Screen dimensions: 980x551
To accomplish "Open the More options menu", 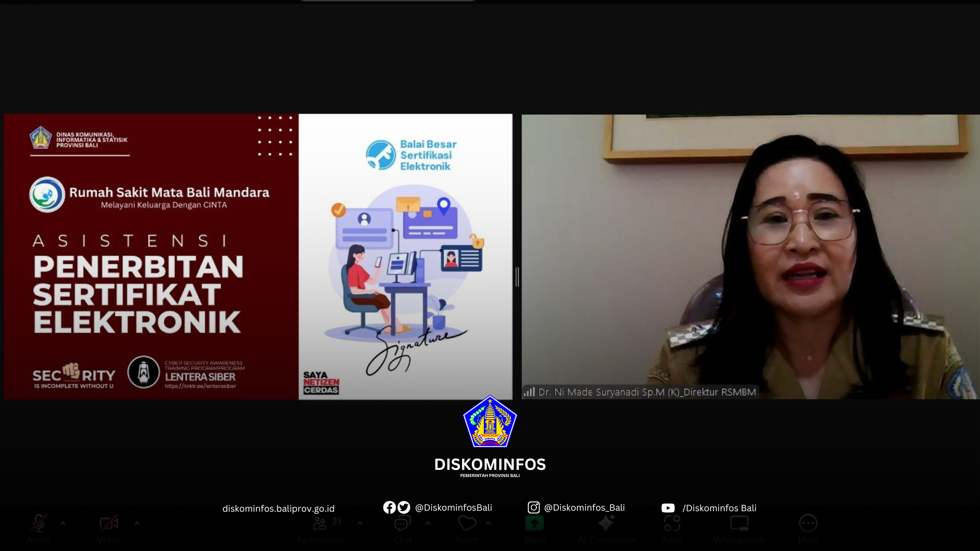I will click(808, 529).
